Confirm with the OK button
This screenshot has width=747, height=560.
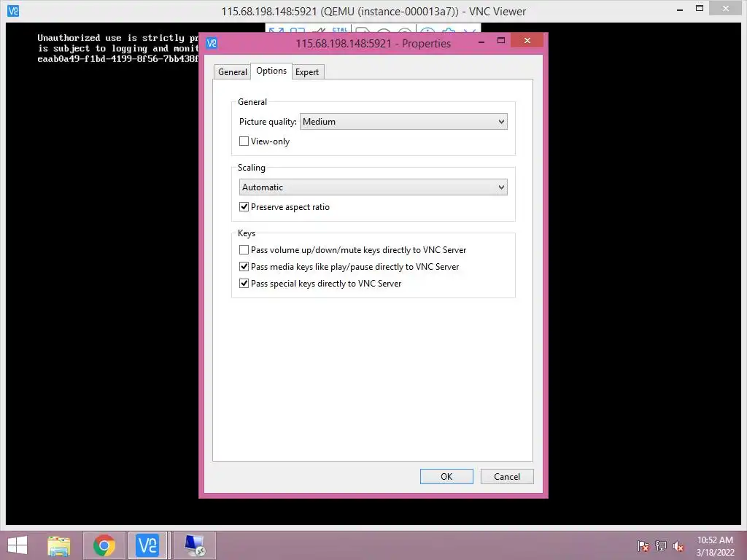coord(446,477)
